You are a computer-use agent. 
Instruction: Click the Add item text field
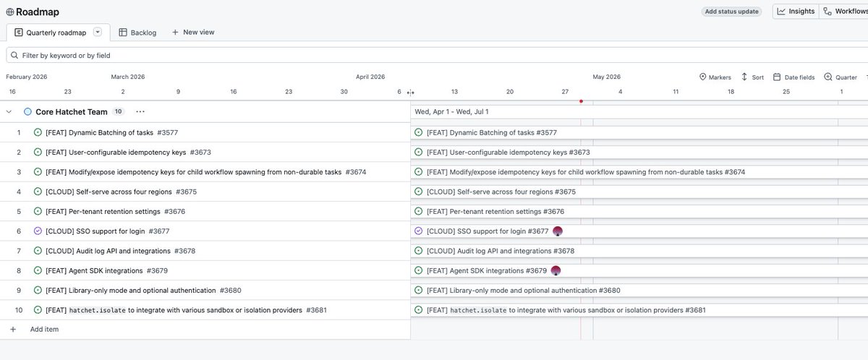click(x=44, y=329)
